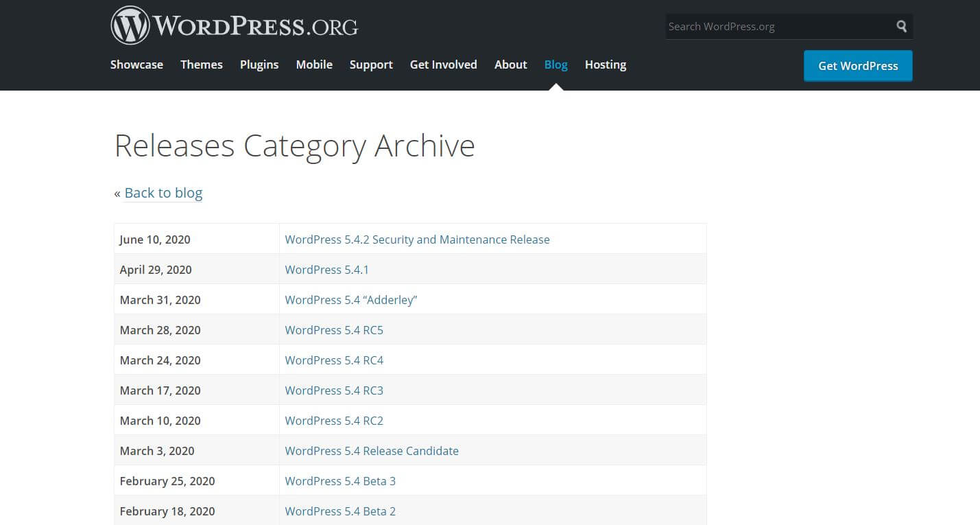Open the WordPress 5.4 “Adderley” post
Viewport: 980px width, 525px height.
click(351, 300)
